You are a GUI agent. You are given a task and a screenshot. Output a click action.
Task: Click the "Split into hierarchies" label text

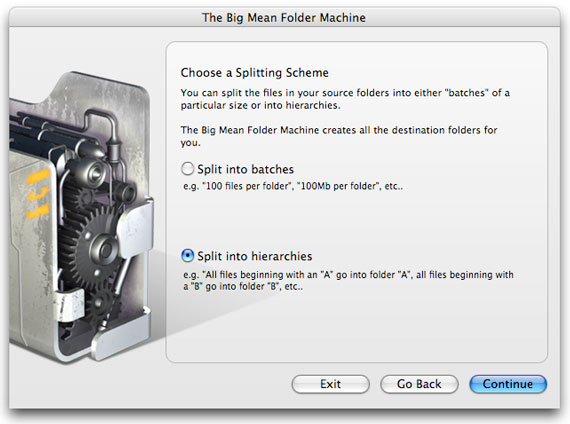pyautogui.click(x=254, y=256)
